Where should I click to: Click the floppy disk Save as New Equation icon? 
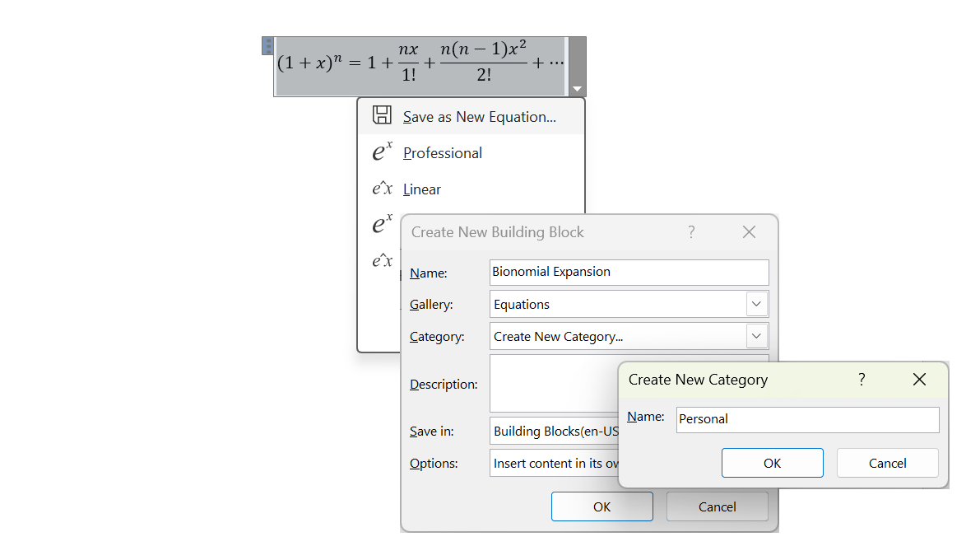pos(382,115)
